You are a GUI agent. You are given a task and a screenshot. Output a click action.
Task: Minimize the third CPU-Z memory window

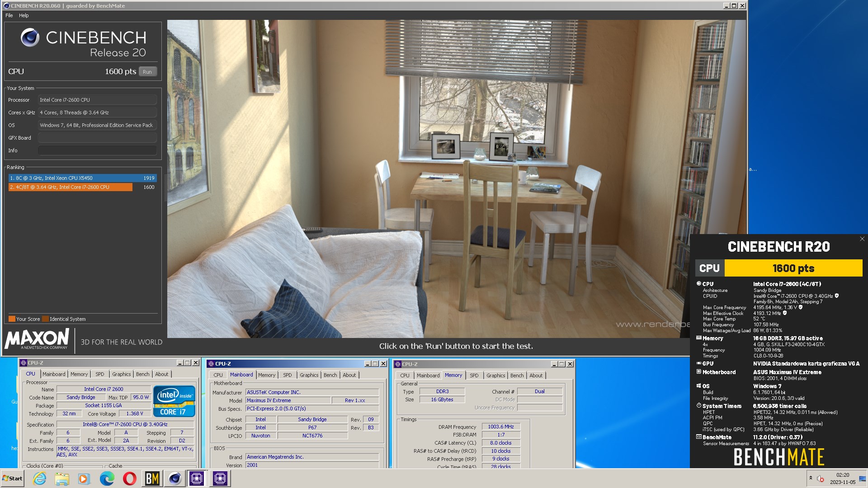click(554, 364)
